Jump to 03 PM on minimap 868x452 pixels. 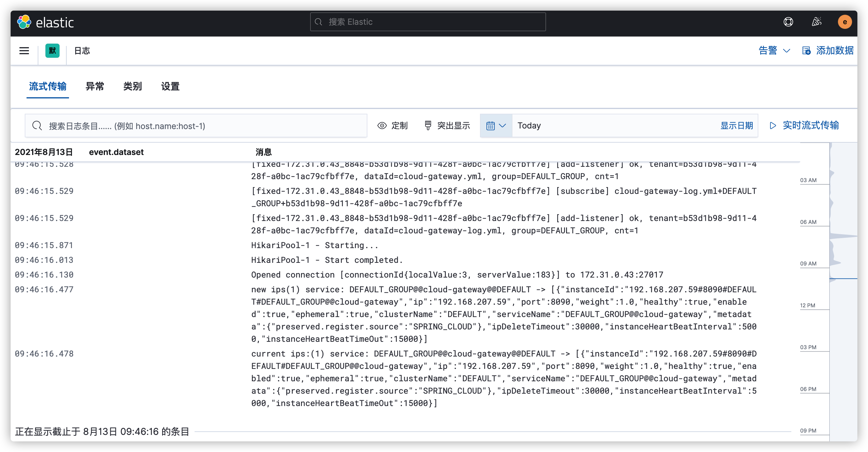coord(808,347)
